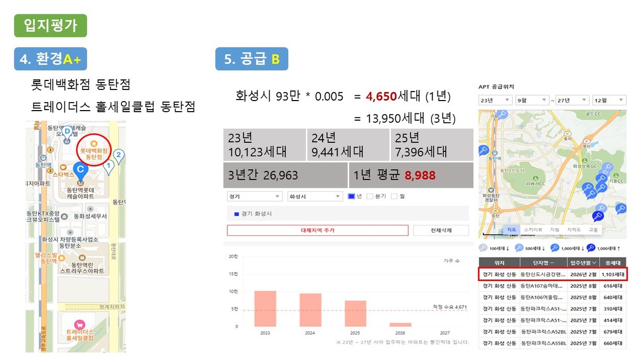Click the 24년 9,441세대 box
The image size is (644, 362).
point(348,145)
